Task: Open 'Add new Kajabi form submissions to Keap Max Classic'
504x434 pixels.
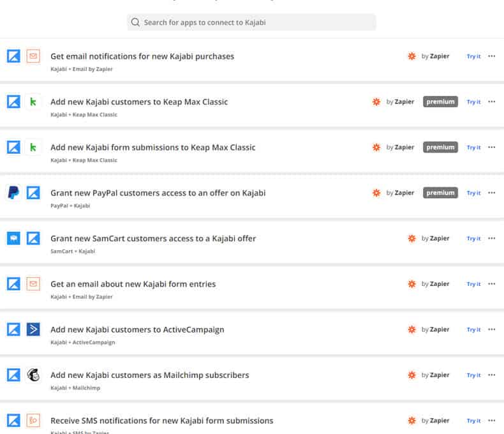Action: coord(153,147)
